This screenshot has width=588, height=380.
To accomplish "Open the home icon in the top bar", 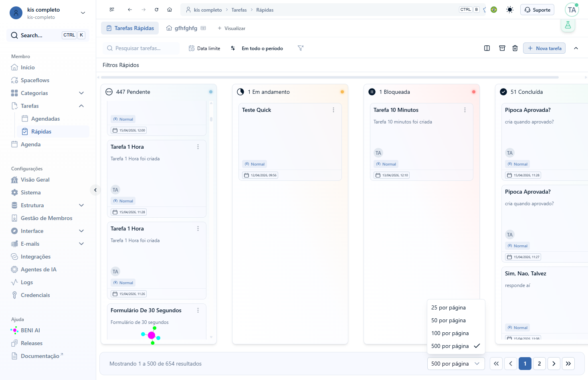I will click(170, 10).
